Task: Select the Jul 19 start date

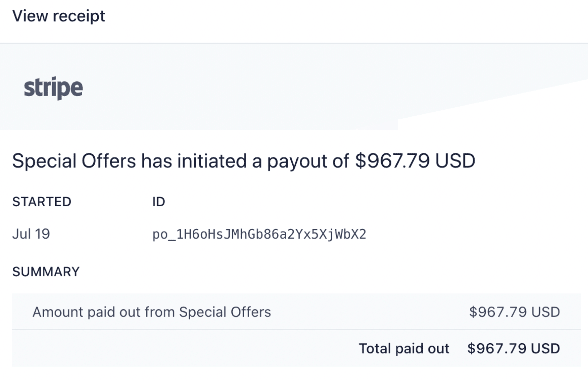Action: coord(31,234)
